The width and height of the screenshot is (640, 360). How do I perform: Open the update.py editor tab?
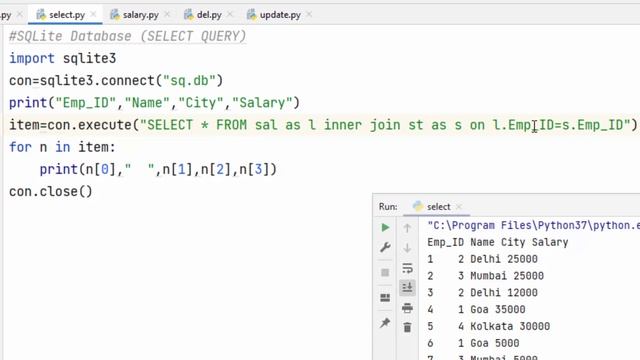[280, 15]
